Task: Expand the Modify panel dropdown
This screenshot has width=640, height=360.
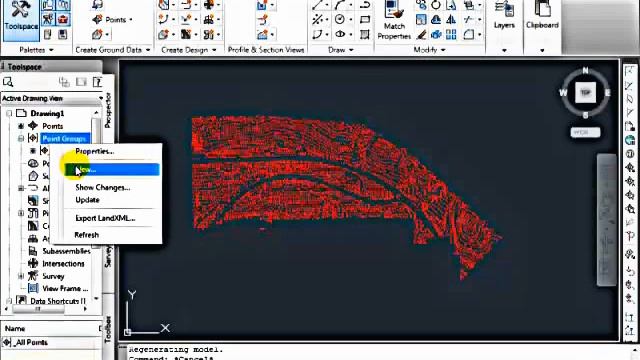Action: coord(442,50)
